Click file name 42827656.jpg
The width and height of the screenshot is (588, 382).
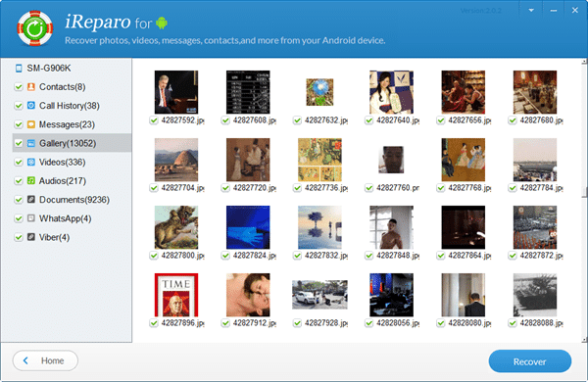(469, 120)
